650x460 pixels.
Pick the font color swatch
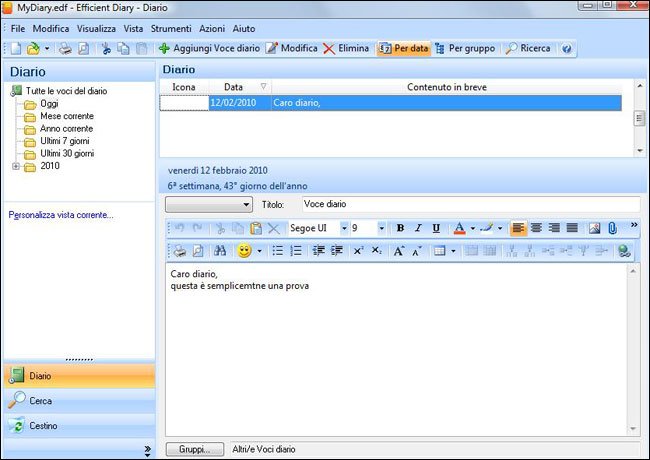point(459,228)
